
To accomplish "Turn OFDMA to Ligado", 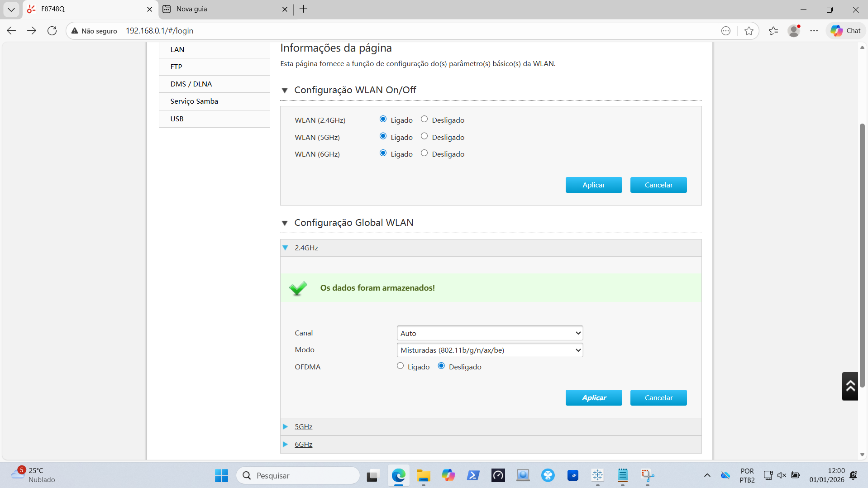I will point(400,366).
